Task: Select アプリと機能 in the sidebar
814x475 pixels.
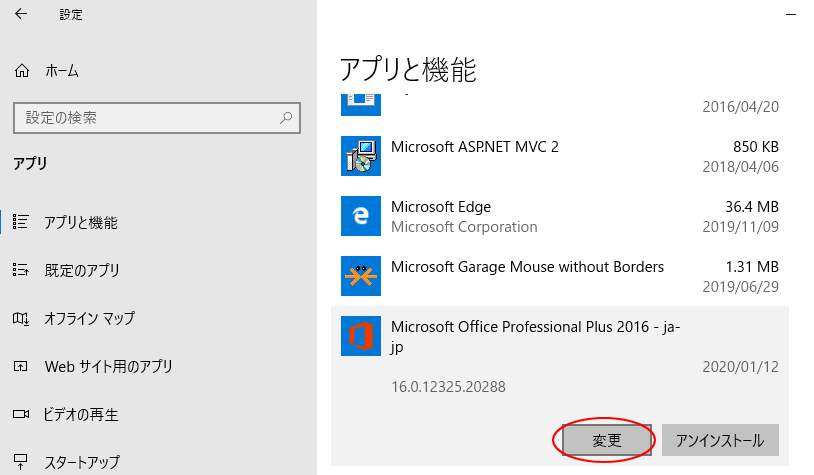Action: coord(80,223)
